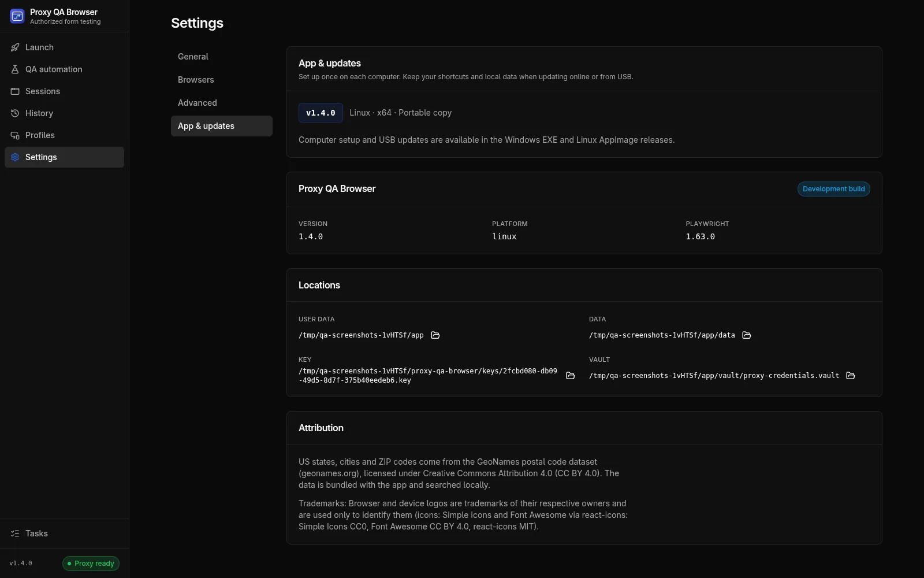
Task: Click the key file path ending in .key
Action: pyautogui.click(x=428, y=376)
